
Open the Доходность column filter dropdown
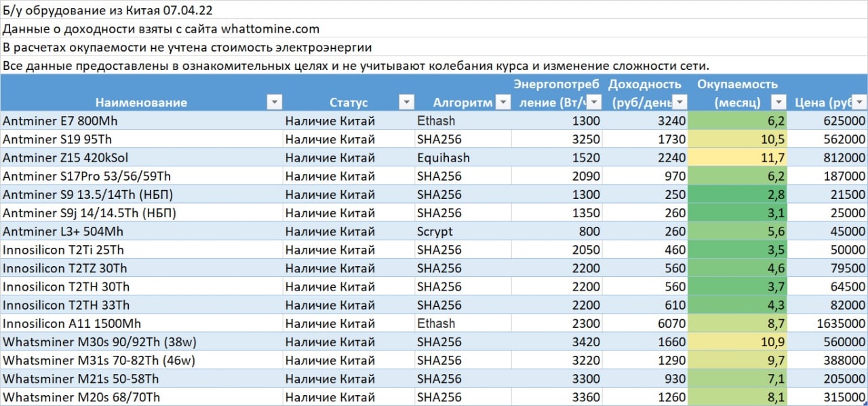680,103
